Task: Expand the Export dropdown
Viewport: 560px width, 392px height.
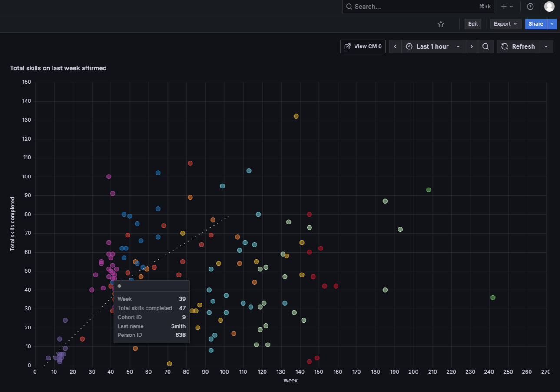Action: pyautogui.click(x=506, y=24)
